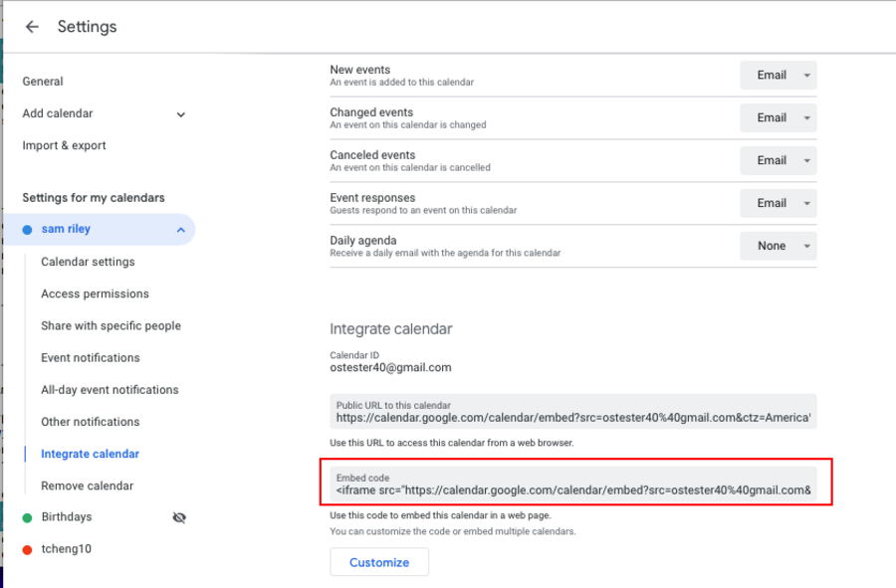Open General settings section
This screenshot has width=896, height=588.
tap(43, 82)
